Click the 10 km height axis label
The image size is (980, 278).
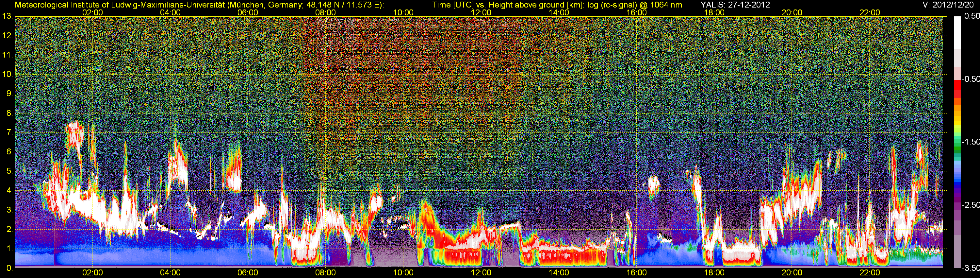7,74
